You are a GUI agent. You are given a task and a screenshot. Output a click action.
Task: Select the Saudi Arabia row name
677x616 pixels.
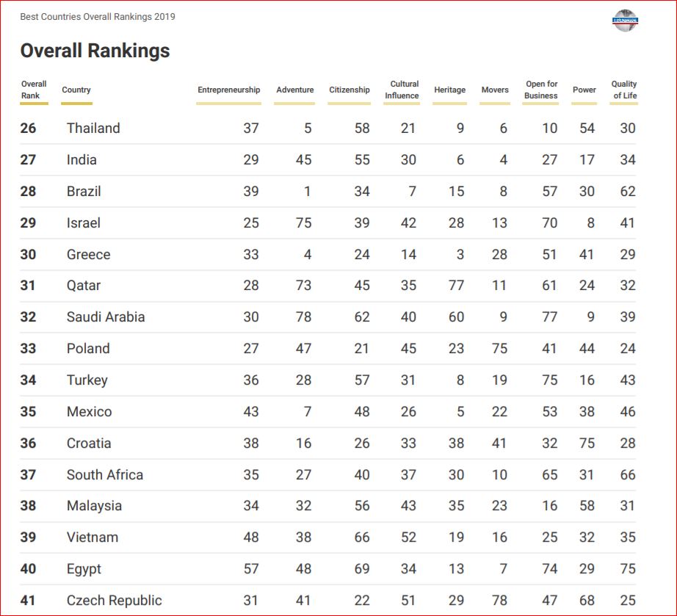click(x=106, y=317)
